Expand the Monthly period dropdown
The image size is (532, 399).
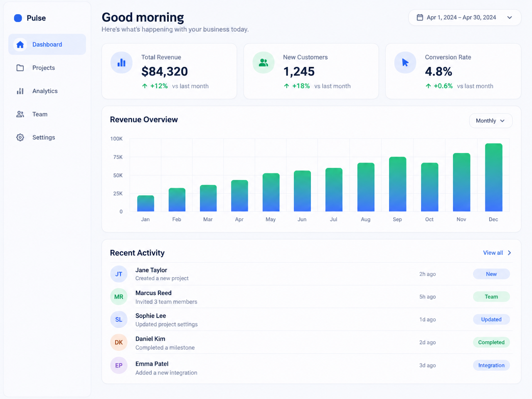pyautogui.click(x=491, y=121)
